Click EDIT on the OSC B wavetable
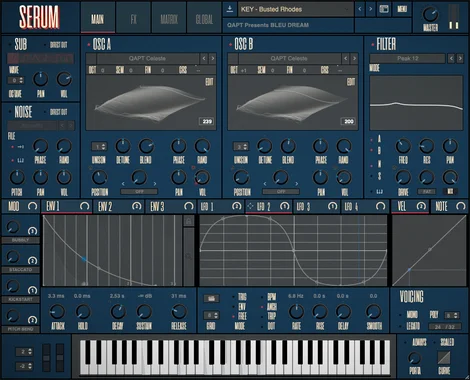Screen dimensions: 470x380 coord(351,82)
